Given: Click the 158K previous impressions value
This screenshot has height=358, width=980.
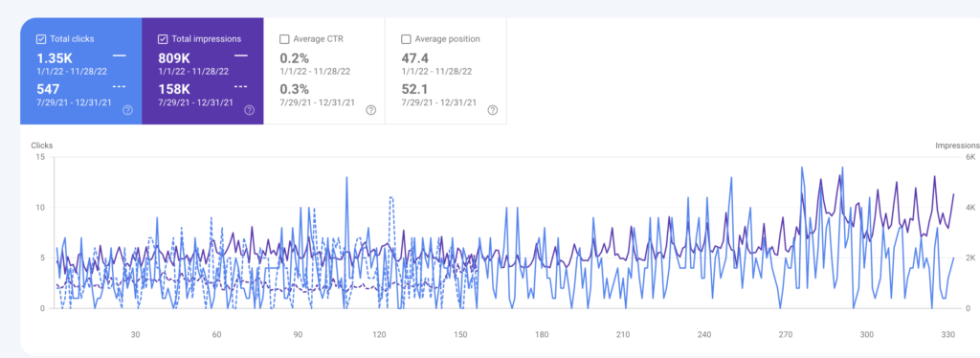Looking at the screenshot, I should 174,89.
